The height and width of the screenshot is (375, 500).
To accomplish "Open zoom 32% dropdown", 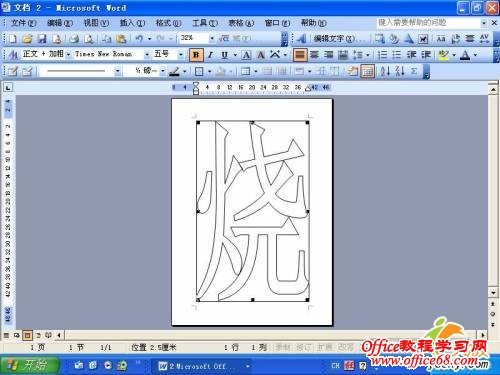I will 212,39.
